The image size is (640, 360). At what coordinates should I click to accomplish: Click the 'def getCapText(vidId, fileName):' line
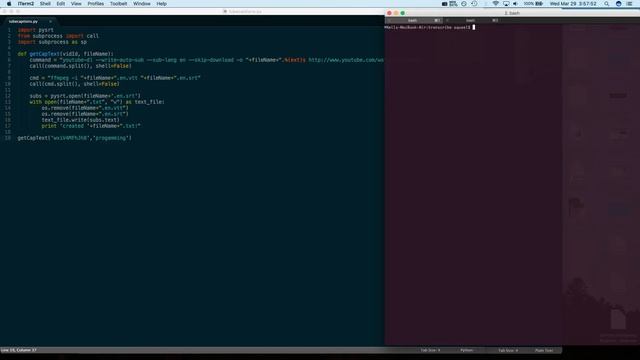coord(66,54)
